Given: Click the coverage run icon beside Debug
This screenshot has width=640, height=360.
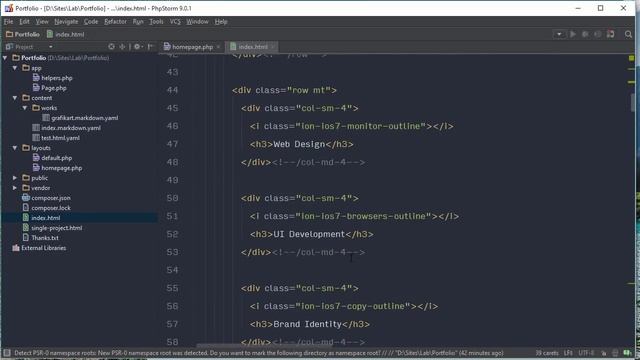Looking at the screenshot, I should (598, 34).
